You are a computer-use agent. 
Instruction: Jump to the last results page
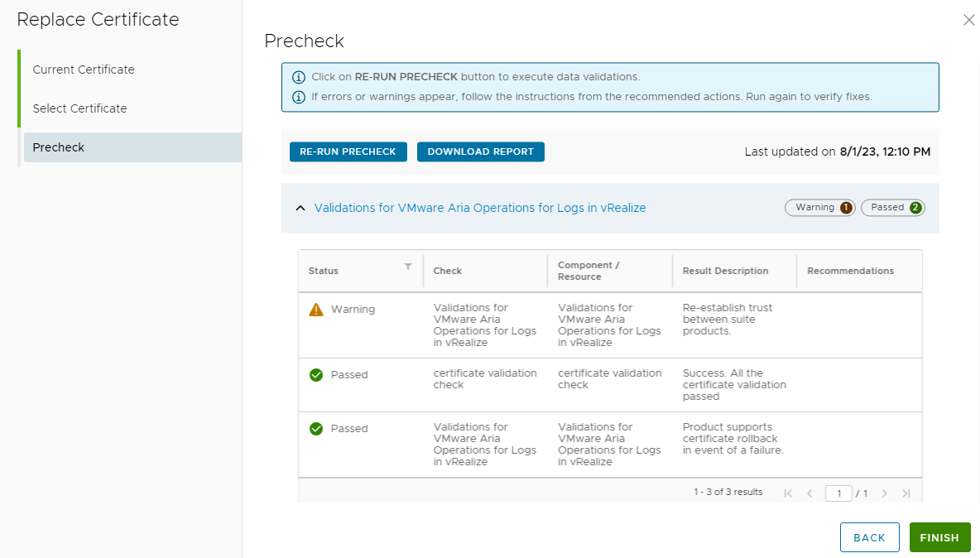906,493
